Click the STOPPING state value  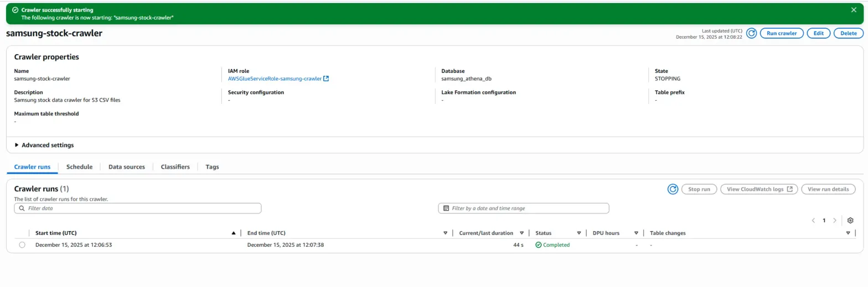click(x=668, y=79)
